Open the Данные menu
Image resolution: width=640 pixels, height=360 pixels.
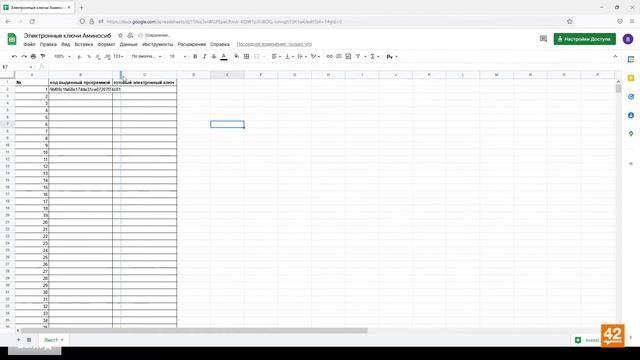(129, 44)
